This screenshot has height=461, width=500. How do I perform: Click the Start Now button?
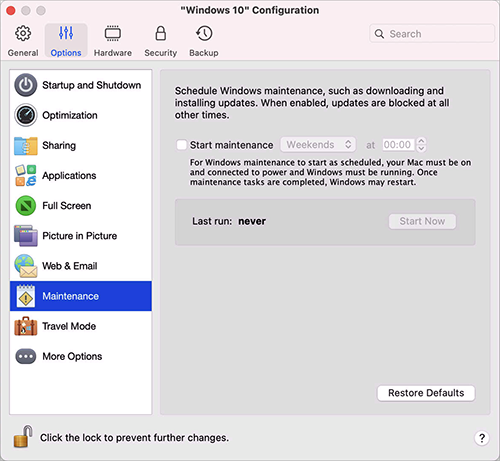click(x=422, y=221)
